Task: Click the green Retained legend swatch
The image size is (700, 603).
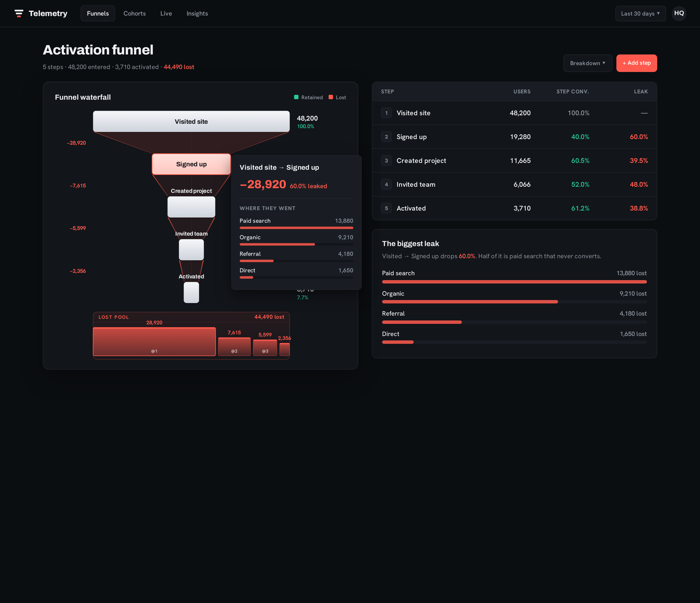Action: click(x=296, y=97)
